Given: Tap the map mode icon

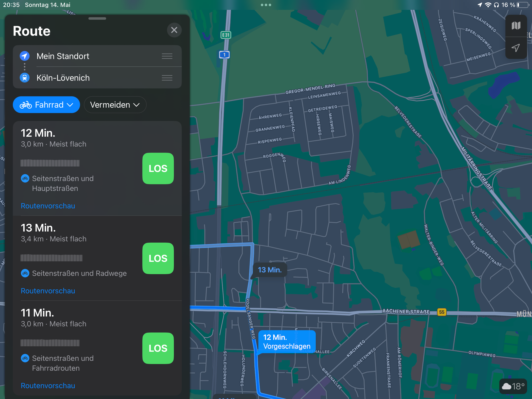Looking at the screenshot, I should [516, 26].
